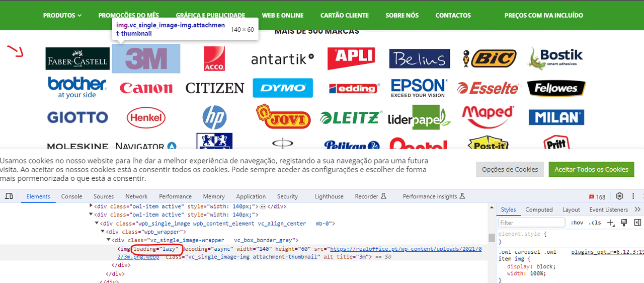
Task: Open the DevTools settings gear
Action: point(619,196)
